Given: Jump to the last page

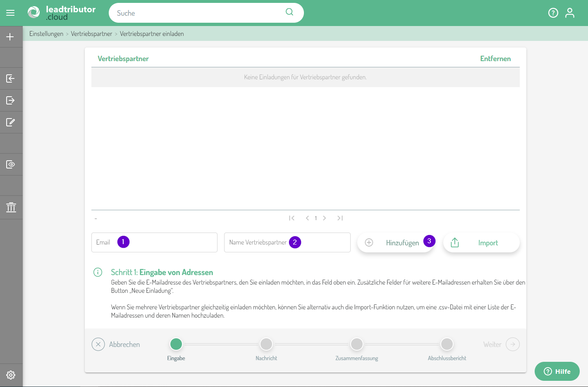Looking at the screenshot, I should pyautogui.click(x=340, y=218).
